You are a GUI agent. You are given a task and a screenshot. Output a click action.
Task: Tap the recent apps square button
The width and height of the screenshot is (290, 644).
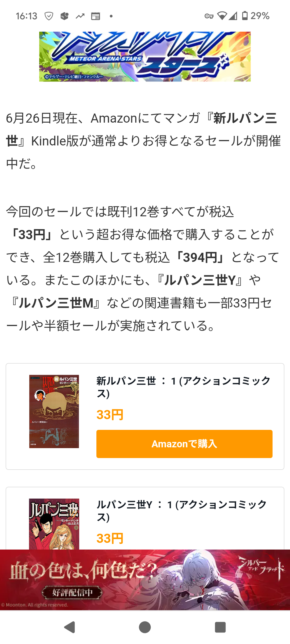(x=220, y=627)
